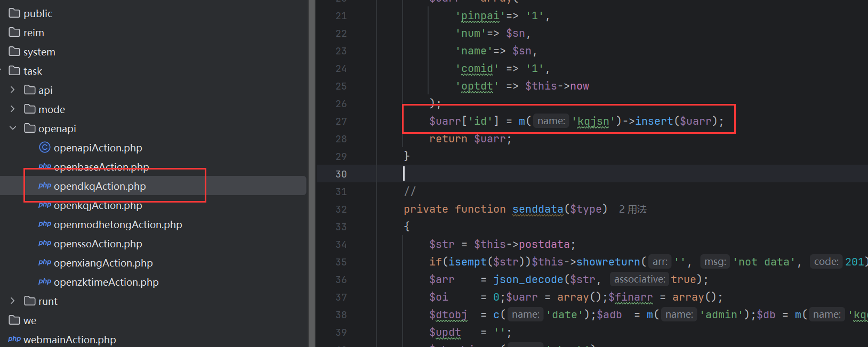Image resolution: width=868 pixels, height=347 pixels.
Task: Open openapiAction.php file
Action: [x=98, y=148]
